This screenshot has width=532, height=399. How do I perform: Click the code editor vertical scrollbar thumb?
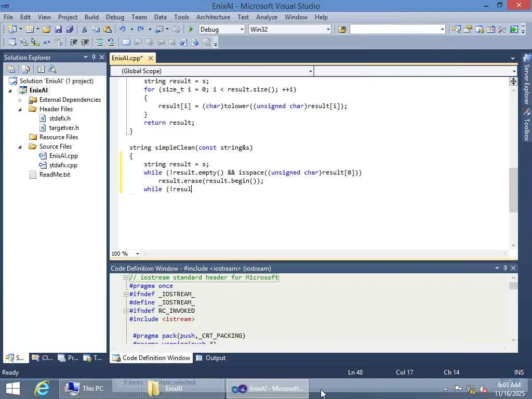513,190
